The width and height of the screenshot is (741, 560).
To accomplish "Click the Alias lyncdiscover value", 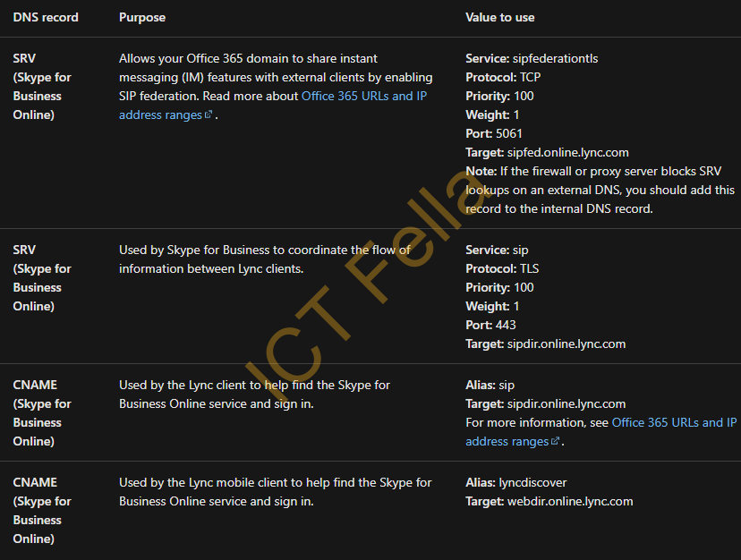I will (532, 482).
